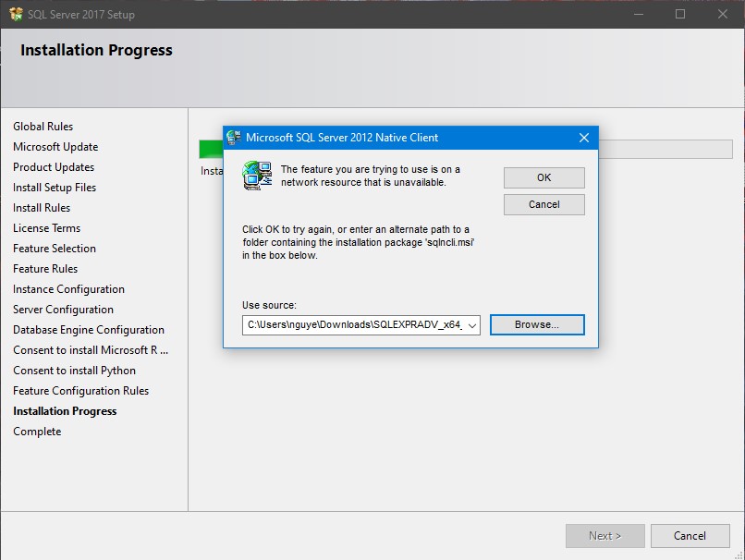The height and width of the screenshot is (560, 745).
Task: Click the 'network resource that is unavailable' message
Action: pos(371,176)
